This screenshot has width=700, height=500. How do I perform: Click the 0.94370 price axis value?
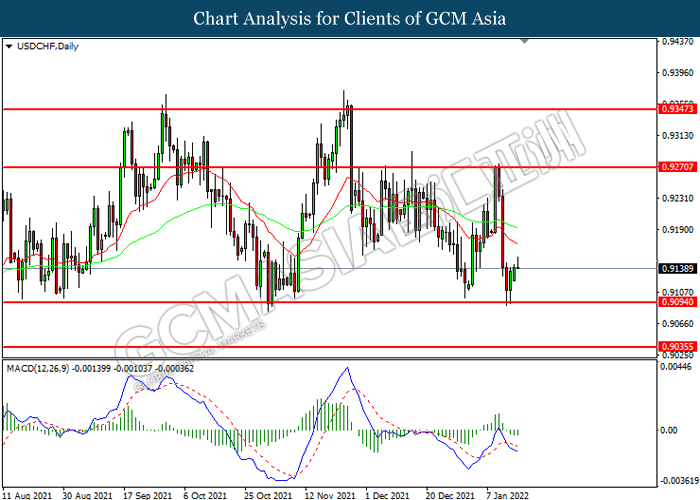(x=678, y=42)
